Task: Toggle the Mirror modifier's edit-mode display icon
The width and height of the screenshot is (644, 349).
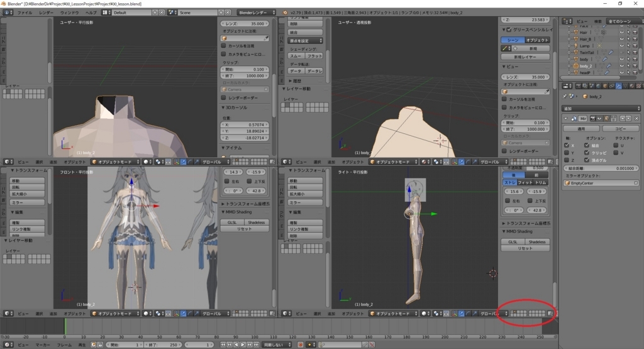Action: tap(607, 119)
